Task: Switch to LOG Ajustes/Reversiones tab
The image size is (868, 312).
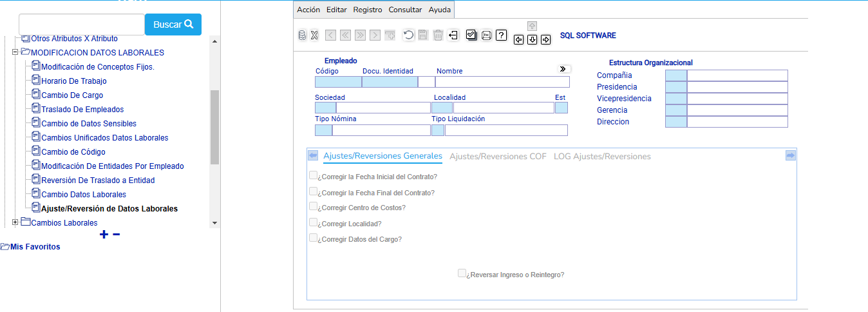Action: point(602,157)
